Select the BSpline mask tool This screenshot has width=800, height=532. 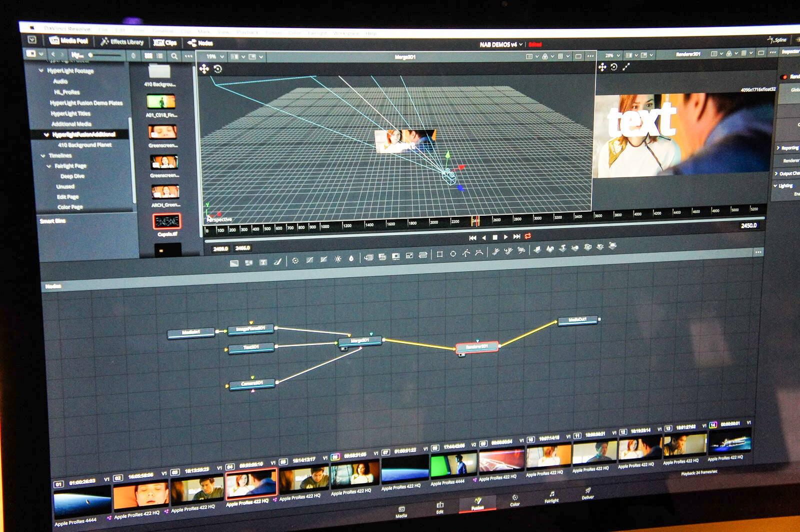click(x=479, y=252)
